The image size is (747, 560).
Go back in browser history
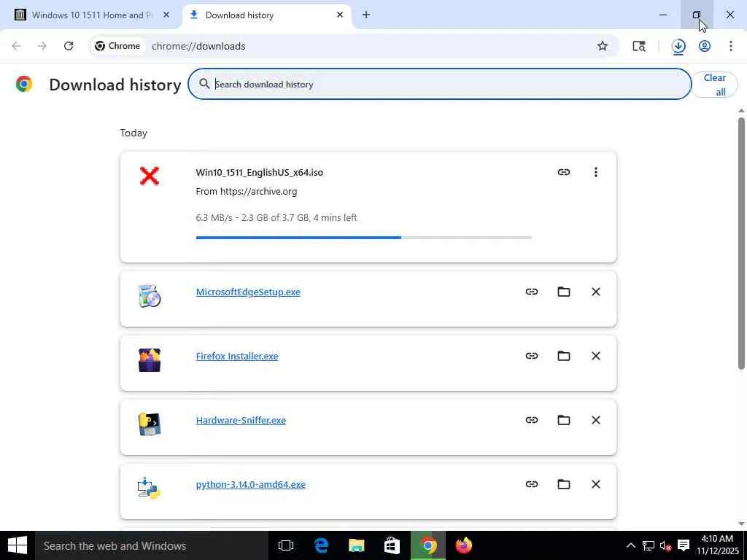point(16,46)
